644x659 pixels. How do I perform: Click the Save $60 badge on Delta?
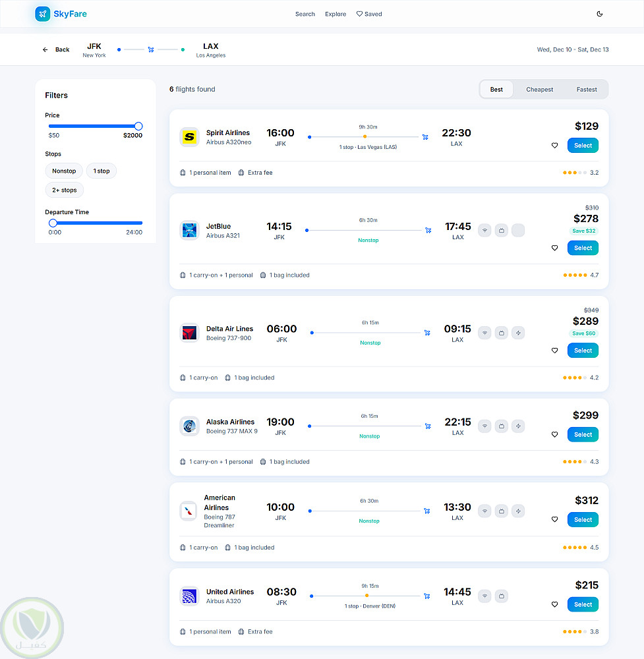pos(583,333)
